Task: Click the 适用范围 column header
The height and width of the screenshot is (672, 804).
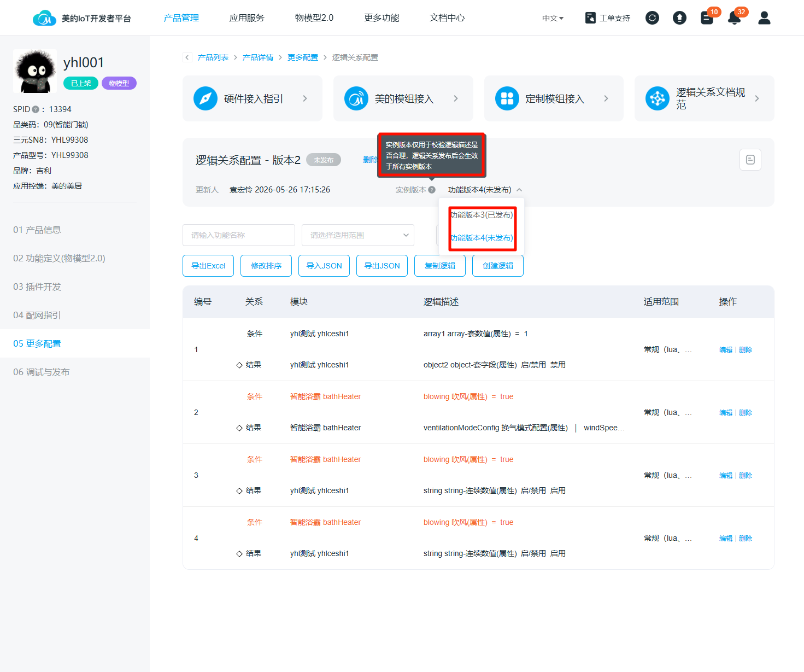Action: pyautogui.click(x=661, y=302)
